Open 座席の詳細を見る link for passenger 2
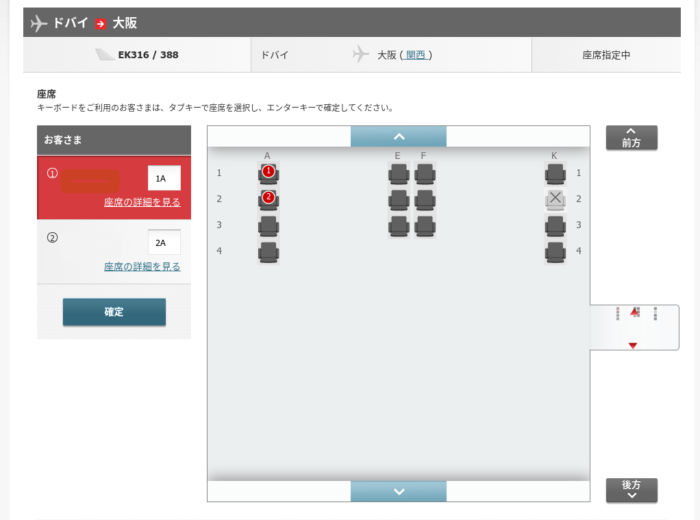 click(x=142, y=266)
